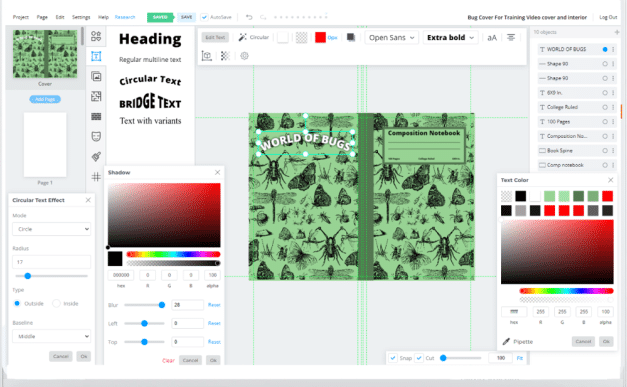Close the Circular Text Effect panel
Image resolution: width=627 pixels, height=387 pixels.
[x=88, y=200]
